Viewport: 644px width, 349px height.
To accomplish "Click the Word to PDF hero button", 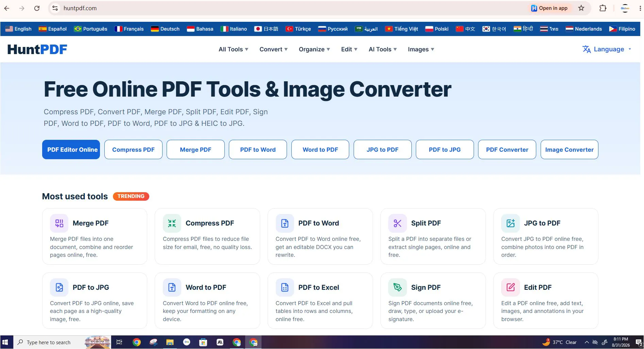I will pos(320,150).
